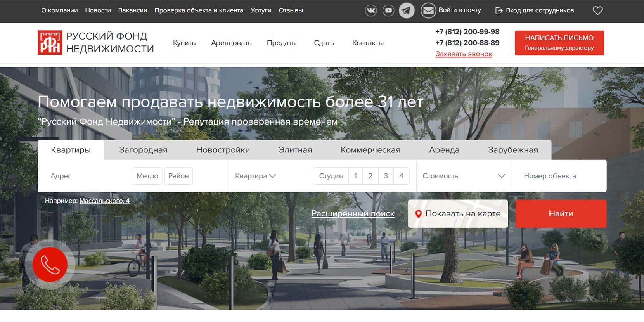Toggle the 2-room filter option

pyautogui.click(x=370, y=176)
